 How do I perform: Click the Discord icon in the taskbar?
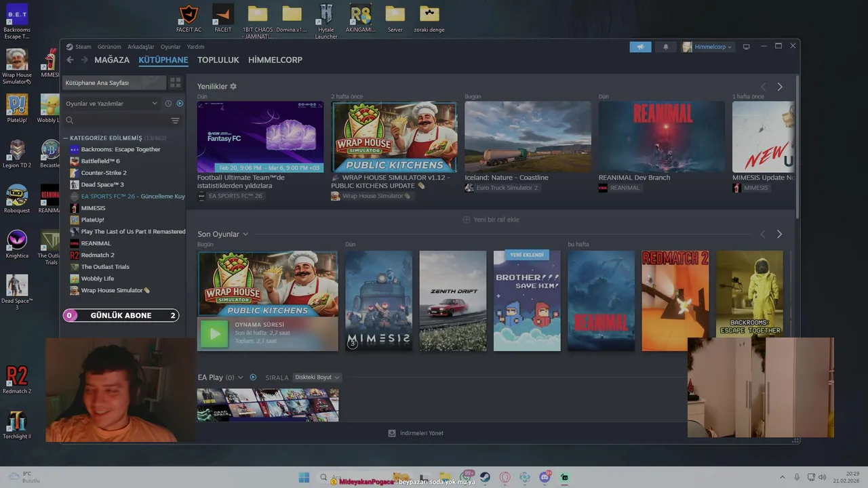click(x=545, y=477)
